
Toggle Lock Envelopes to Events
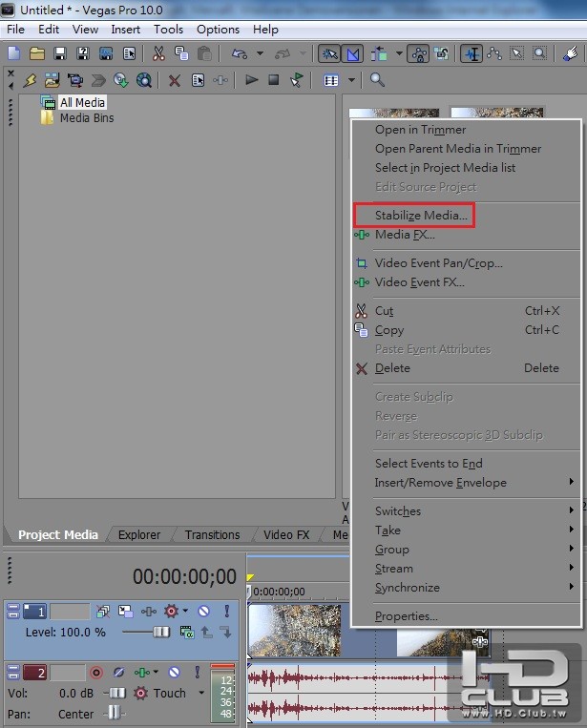pos(418,53)
